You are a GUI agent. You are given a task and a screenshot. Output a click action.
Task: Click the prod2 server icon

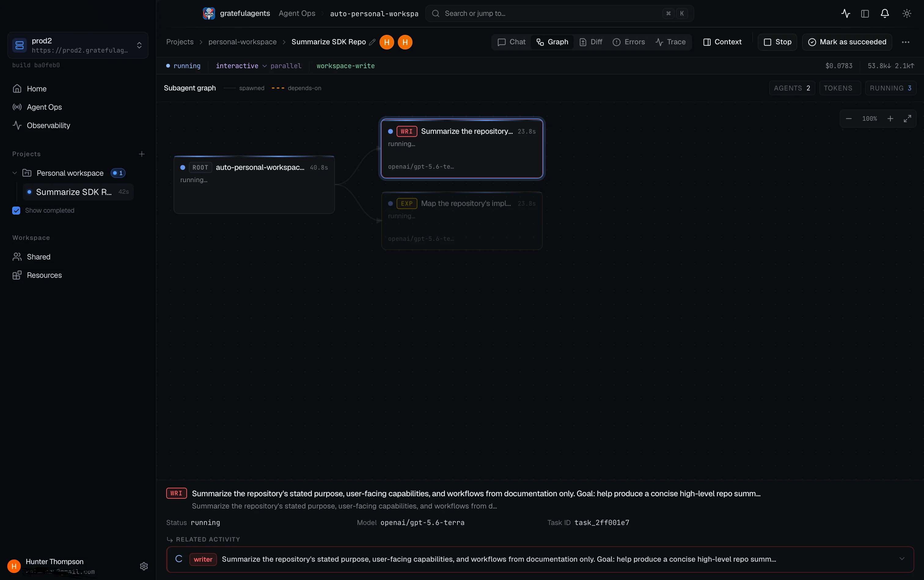tap(20, 45)
